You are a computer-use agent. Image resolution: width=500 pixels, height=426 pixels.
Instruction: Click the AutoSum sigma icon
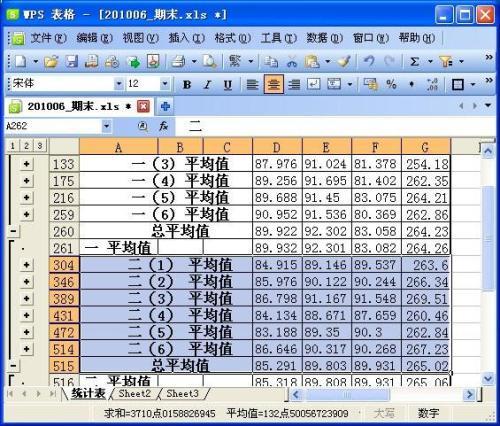[414, 61]
